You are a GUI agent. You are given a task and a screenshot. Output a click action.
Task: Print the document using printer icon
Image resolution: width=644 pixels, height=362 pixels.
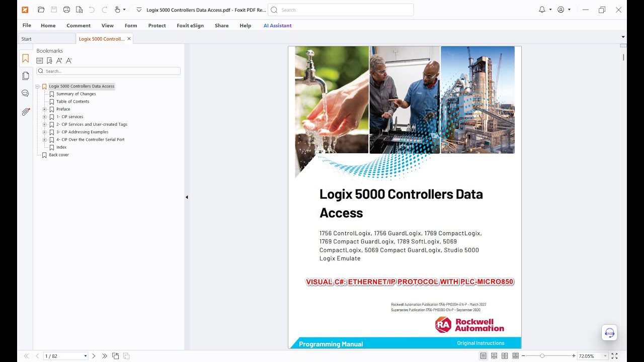click(x=66, y=10)
